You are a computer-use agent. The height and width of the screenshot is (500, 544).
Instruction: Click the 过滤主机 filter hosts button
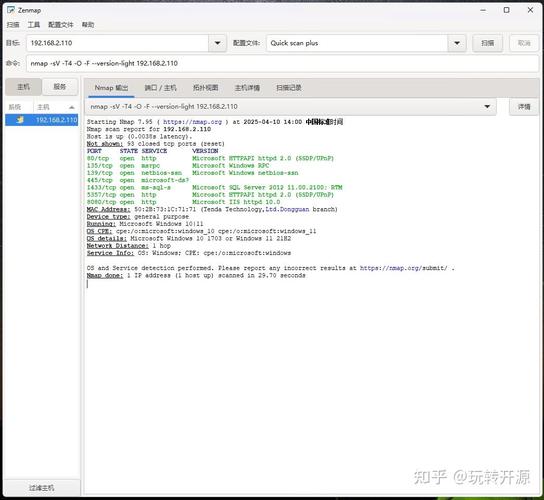(42, 488)
